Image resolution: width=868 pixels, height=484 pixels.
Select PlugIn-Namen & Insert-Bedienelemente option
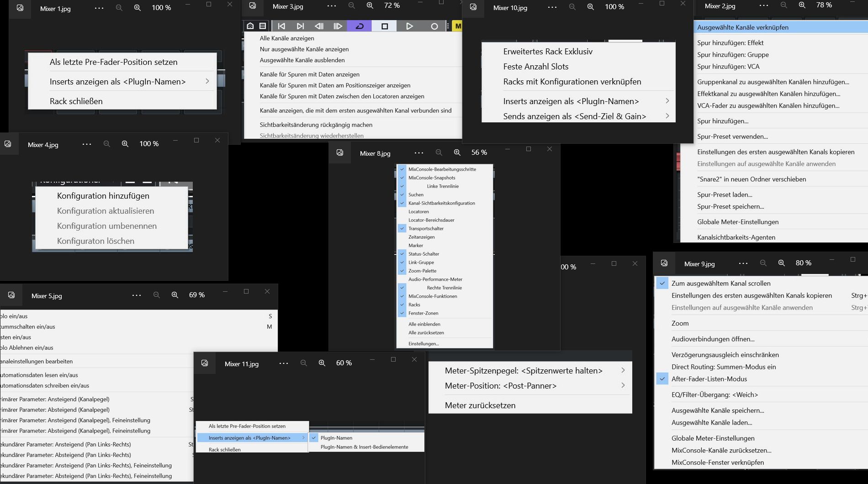tap(364, 447)
